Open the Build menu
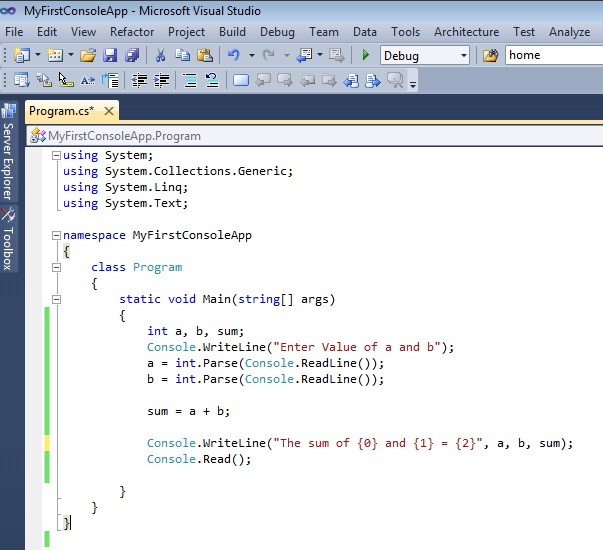Screen dimensions: 603x550 (232, 32)
